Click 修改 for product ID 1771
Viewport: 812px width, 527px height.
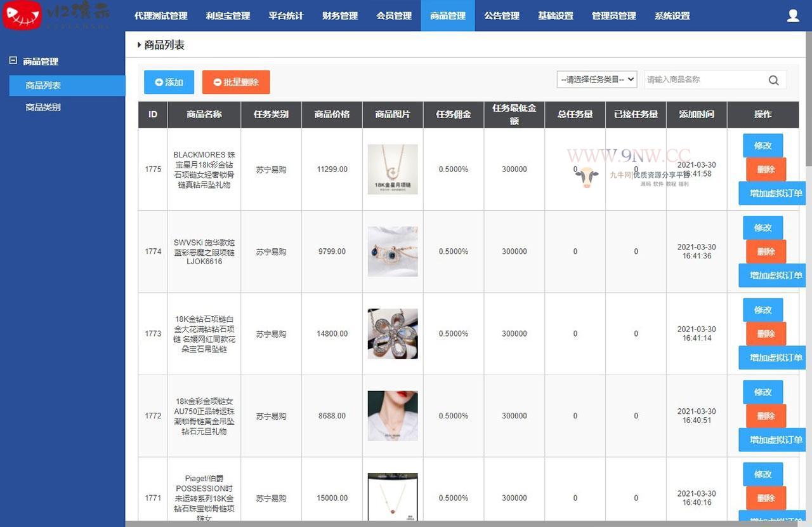pyautogui.click(x=763, y=474)
